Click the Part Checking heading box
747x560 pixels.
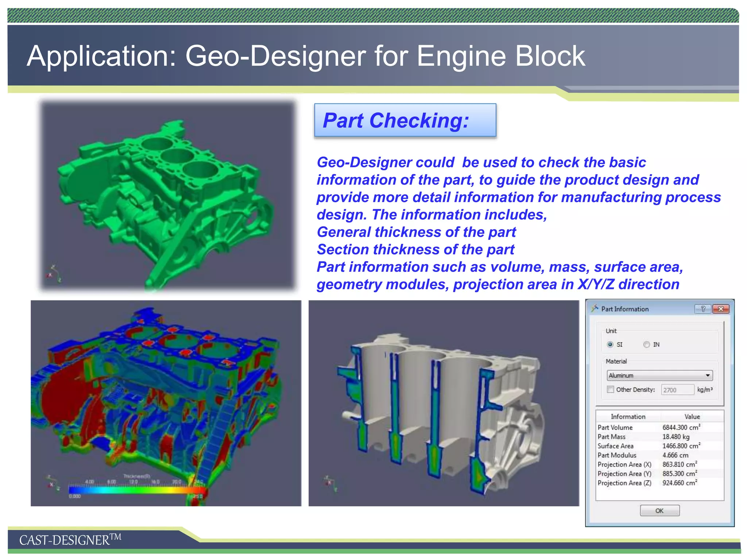click(405, 120)
